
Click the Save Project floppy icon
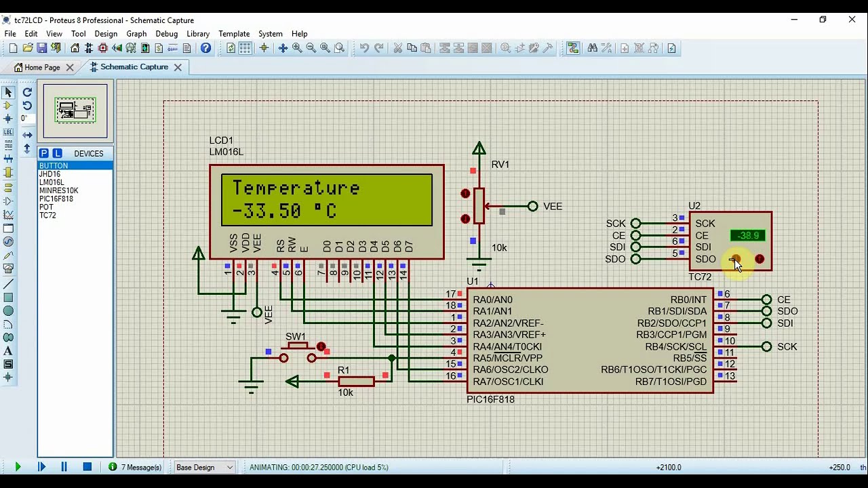(x=41, y=48)
